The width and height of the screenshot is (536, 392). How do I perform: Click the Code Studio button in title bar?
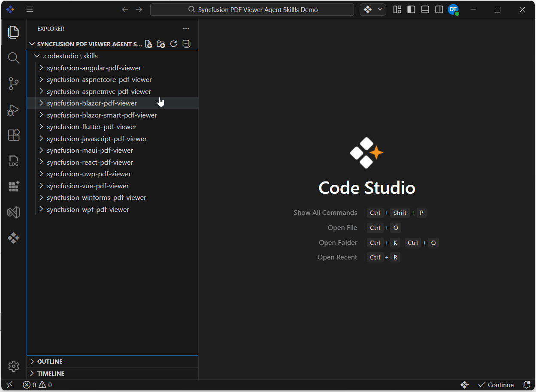click(367, 9)
